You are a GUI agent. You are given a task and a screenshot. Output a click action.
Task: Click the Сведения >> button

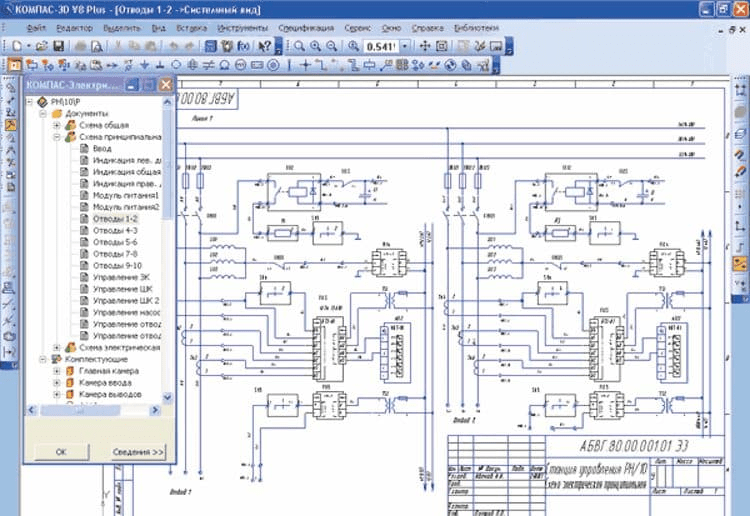pyautogui.click(x=138, y=451)
